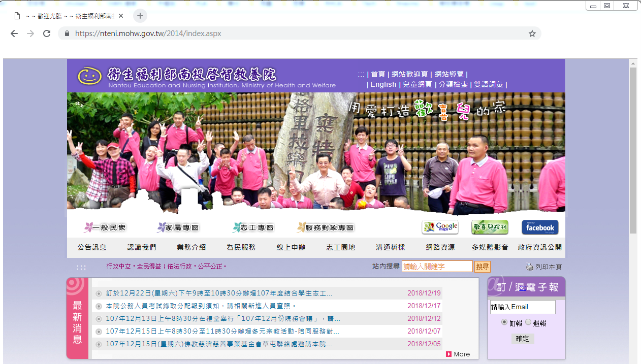Open the 分類檢索 link
Image resolution: width=641 pixels, height=364 pixels.
[x=453, y=85]
